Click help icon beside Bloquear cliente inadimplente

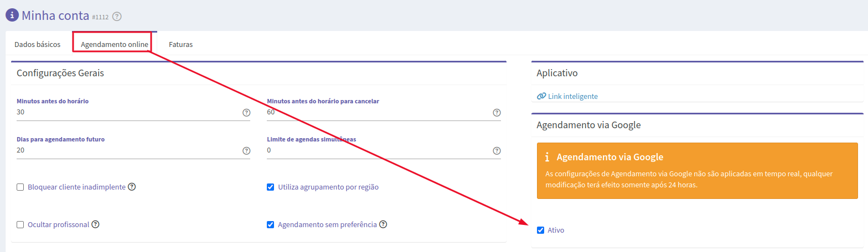click(132, 187)
